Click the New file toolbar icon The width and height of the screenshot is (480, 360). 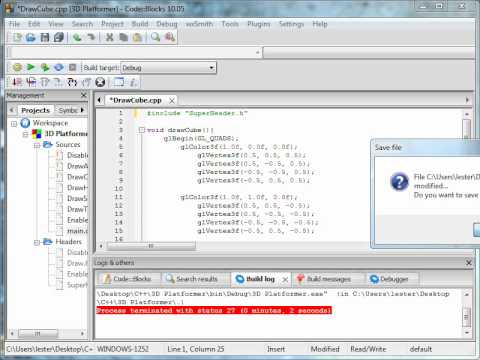point(17,37)
